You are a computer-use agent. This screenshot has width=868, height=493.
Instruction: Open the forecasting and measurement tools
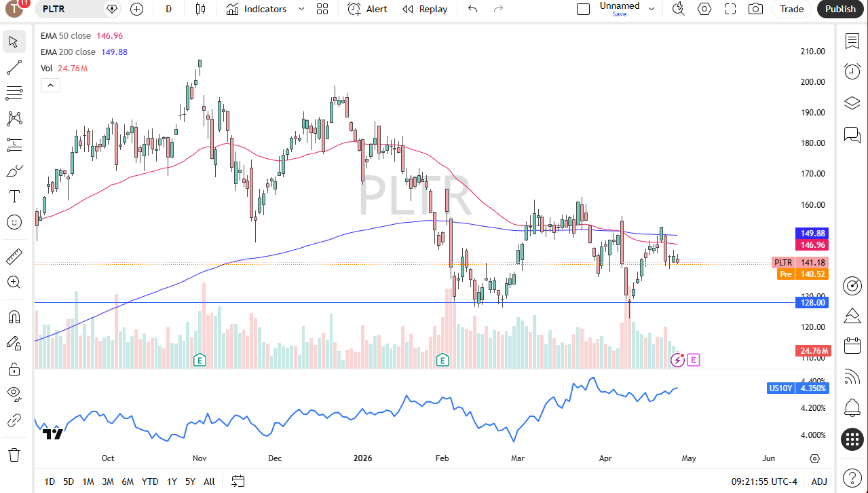click(14, 145)
